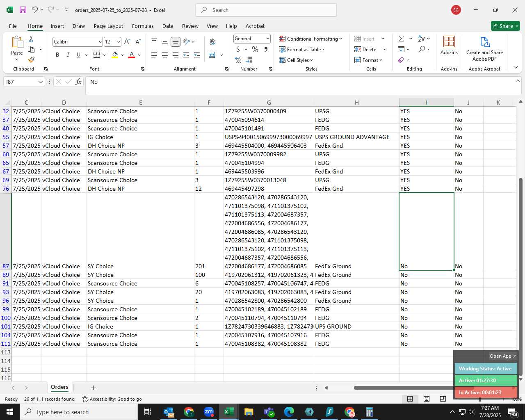Click the Find & Select magnifier icon
The image size is (525, 420).
(x=422, y=49)
